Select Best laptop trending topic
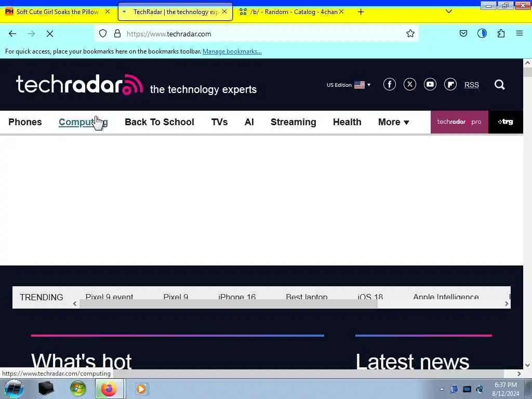The width and height of the screenshot is (532, 399). (307, 296)
